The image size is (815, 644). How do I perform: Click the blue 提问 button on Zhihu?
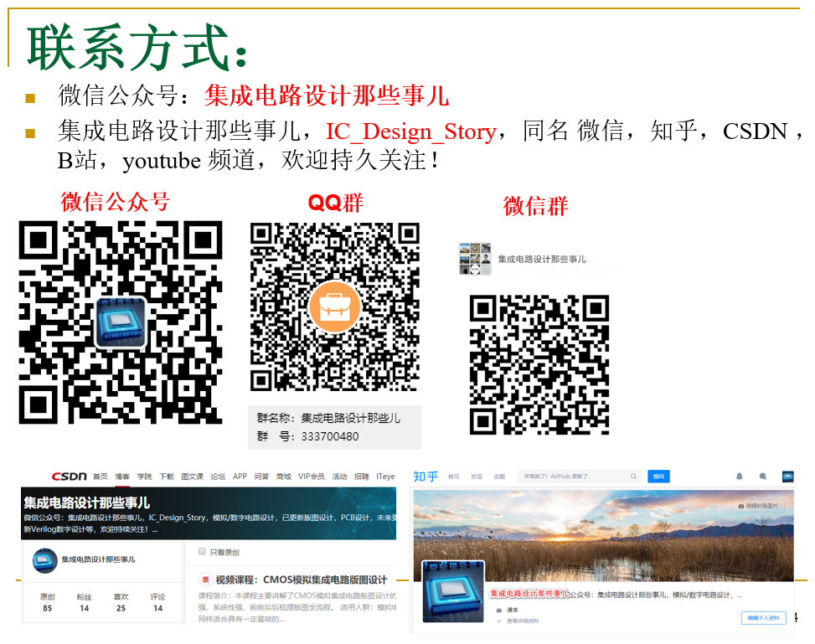pos(658,476)
